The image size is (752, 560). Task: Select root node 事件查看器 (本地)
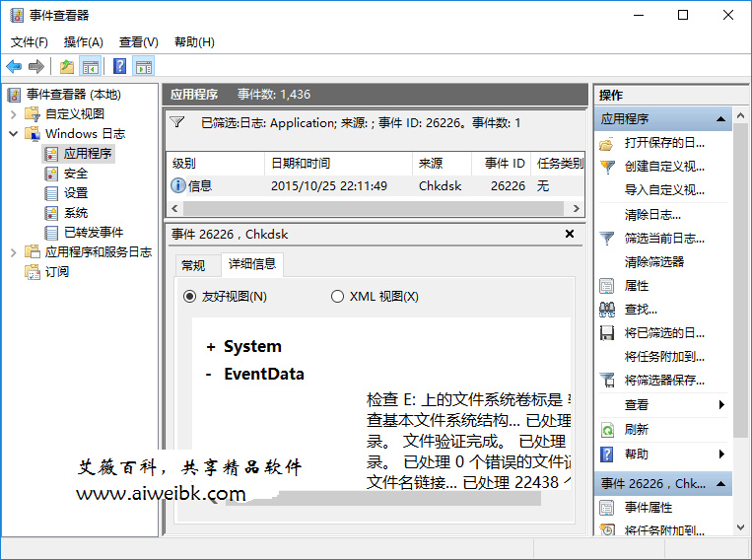click(x=73, y=95)
